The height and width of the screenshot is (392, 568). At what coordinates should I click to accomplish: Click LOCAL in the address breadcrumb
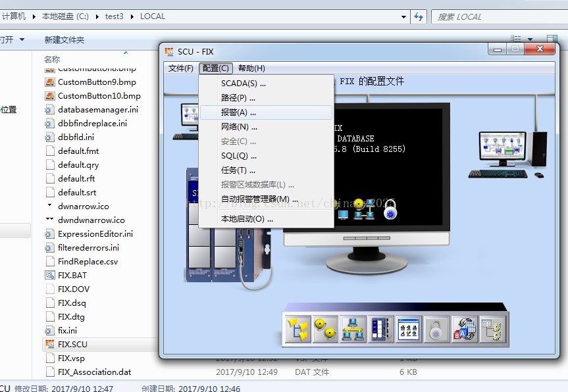click(x=153, y=16)
